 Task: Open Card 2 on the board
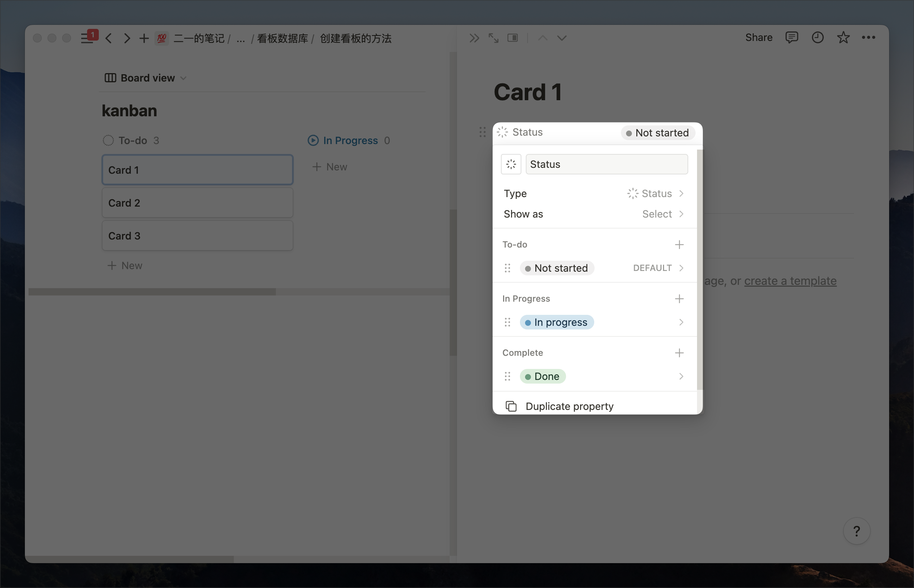[x=198, y=203]
